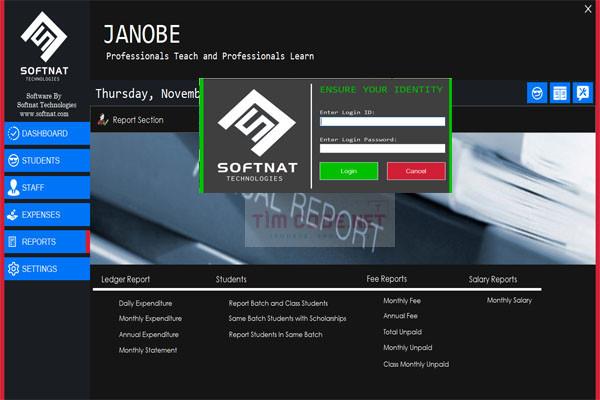Click the Students column heading in reports

click(231, 279)
